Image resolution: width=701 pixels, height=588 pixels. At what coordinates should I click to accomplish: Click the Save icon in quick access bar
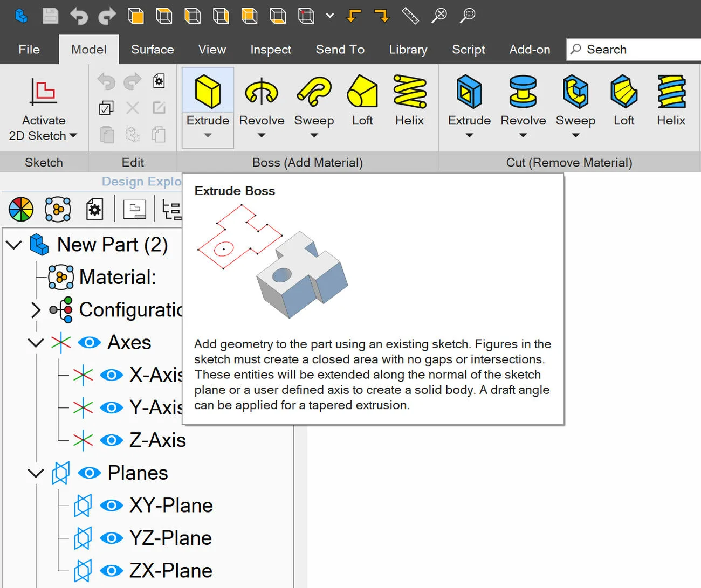(50, 16)
